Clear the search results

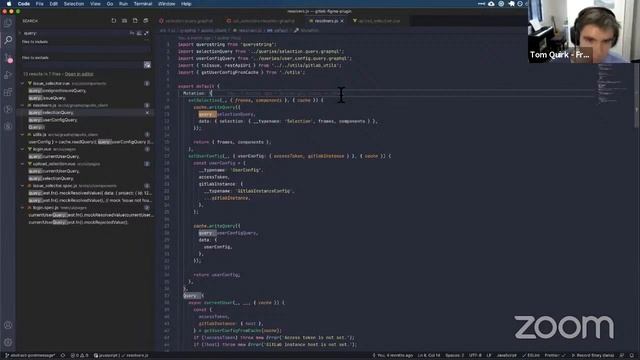[124, 21]
